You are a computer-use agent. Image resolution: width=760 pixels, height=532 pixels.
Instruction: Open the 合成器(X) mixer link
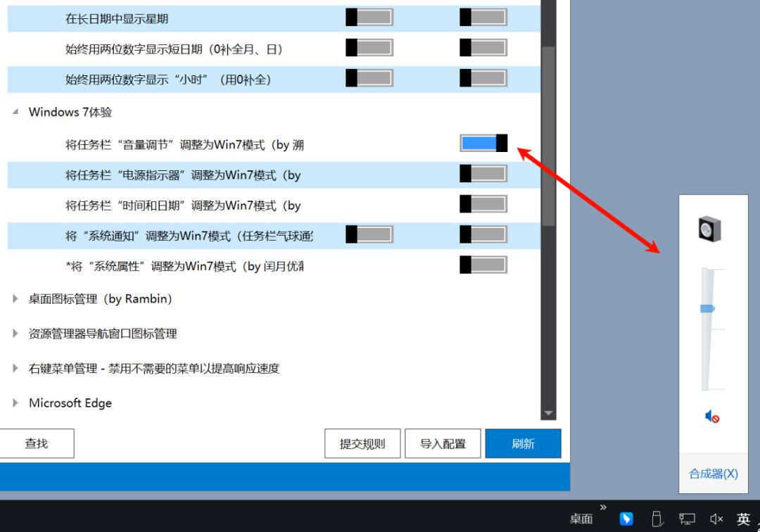point(713,474)
